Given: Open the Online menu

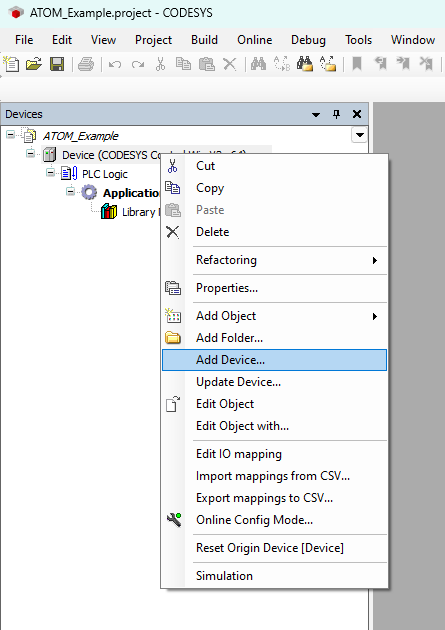Looking at the screenshot, I should point(255,40).
